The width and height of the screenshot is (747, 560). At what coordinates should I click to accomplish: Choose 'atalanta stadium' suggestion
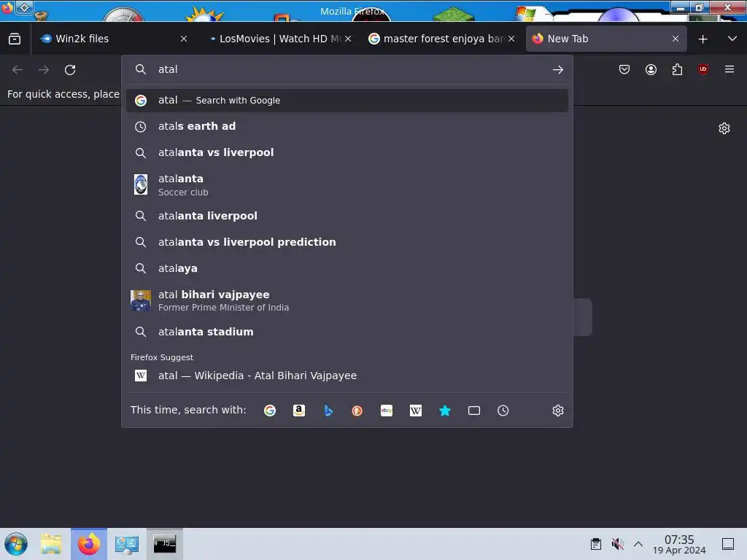[347, 332]
